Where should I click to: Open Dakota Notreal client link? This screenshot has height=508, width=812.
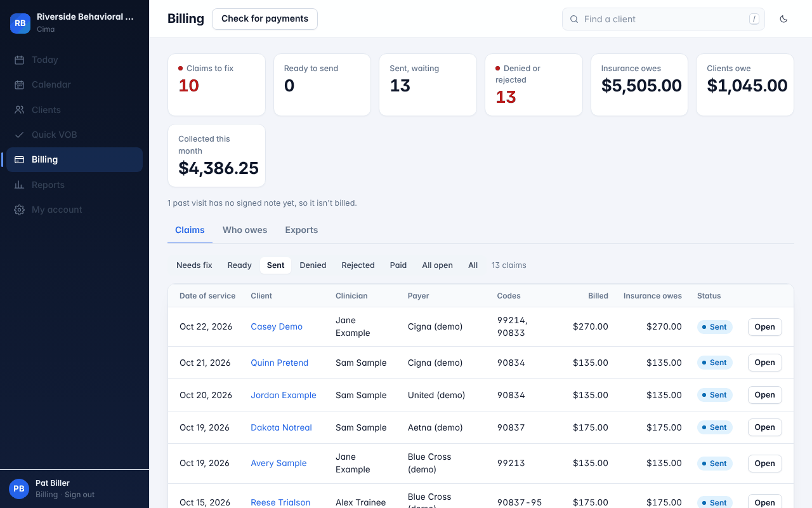click(x=282, y=427)
